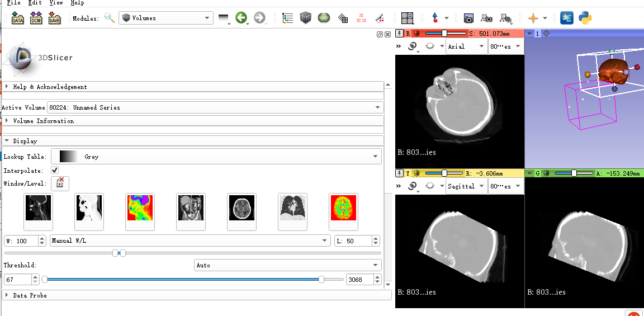
Task: Open the Axial orientation dropdown
Action: pyautogui.click(x=466, y=46)
